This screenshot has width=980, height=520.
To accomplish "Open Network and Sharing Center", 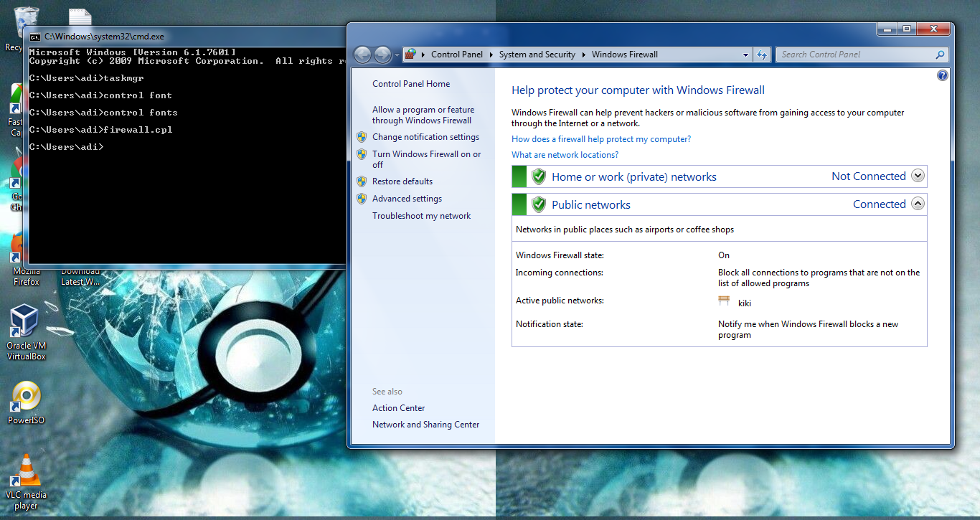I will click(x=425, y=424).
